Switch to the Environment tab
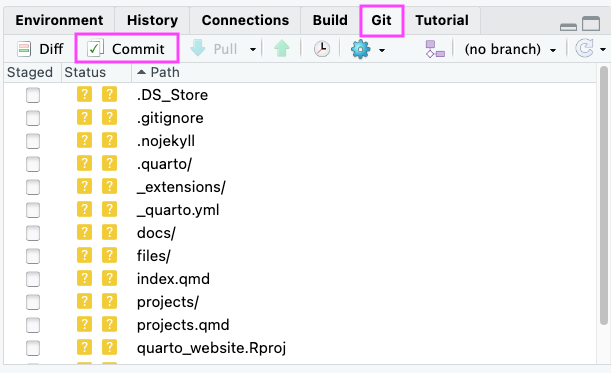Screen dimensions: 611x373 pyautogui.click(x=59, y=20)
